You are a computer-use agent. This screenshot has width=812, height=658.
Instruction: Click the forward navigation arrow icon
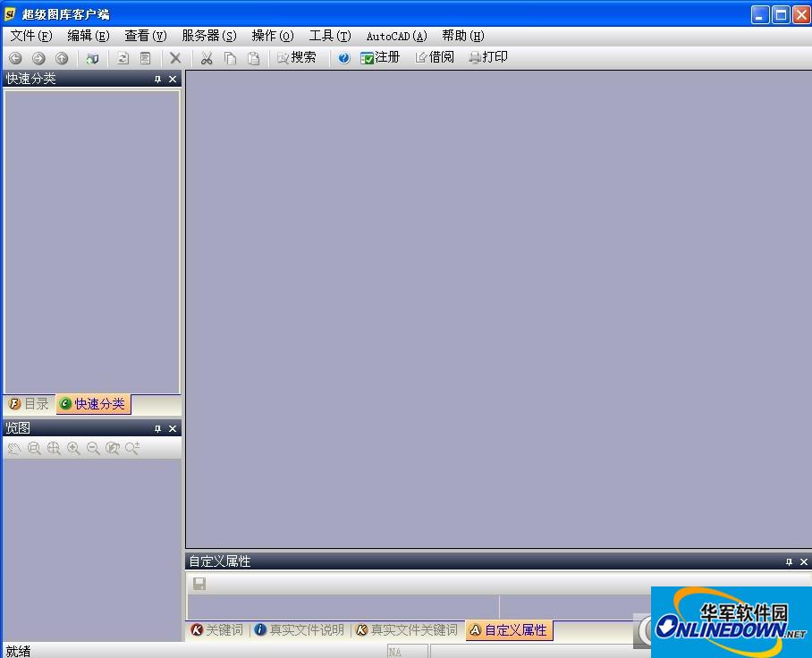pyautogui.click(x=38, y=58)
